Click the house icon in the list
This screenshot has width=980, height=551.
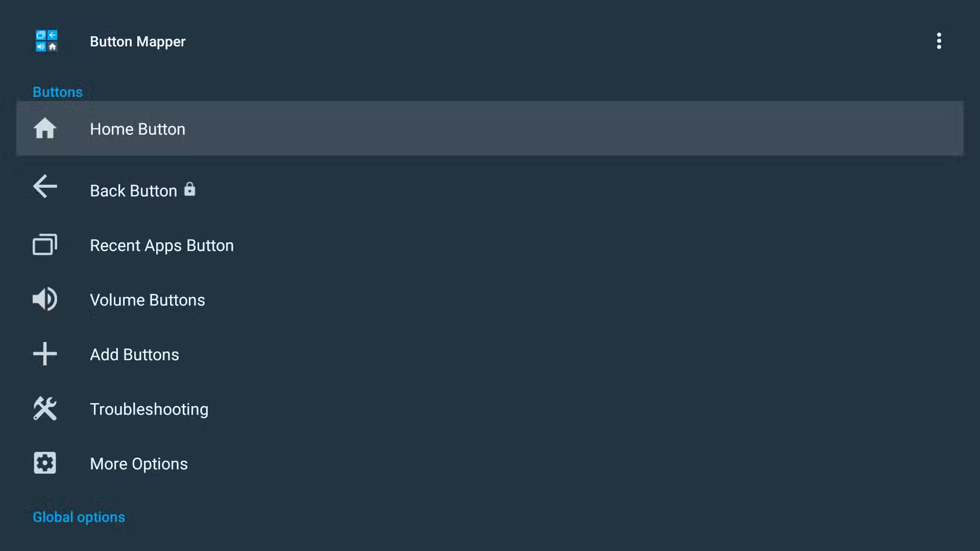[45, 128]
